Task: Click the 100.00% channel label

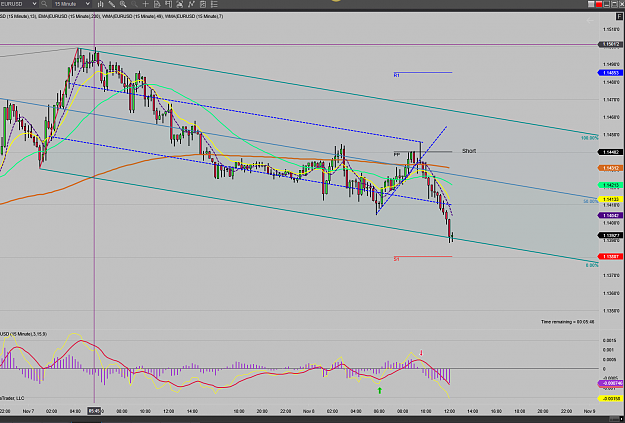Action: (590, 138)
